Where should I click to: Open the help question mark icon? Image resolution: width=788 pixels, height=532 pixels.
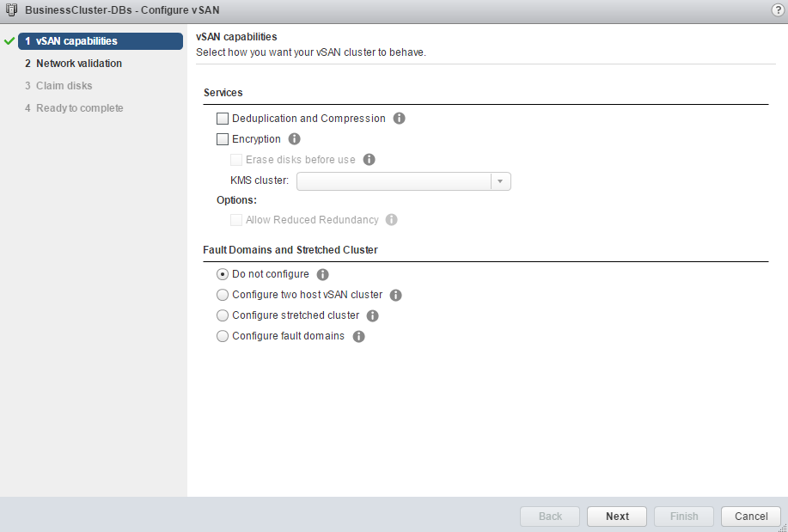point(778,9)
